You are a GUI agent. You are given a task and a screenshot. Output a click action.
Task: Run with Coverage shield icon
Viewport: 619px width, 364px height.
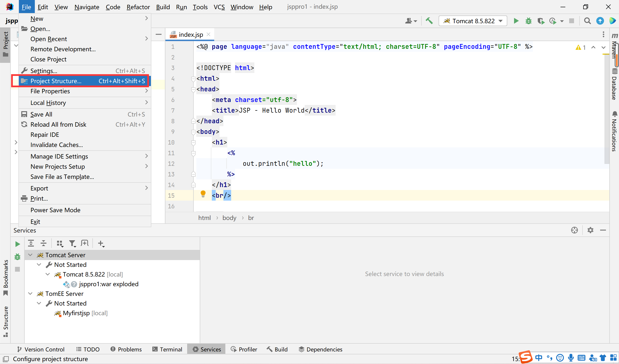(x=541, y=21)
